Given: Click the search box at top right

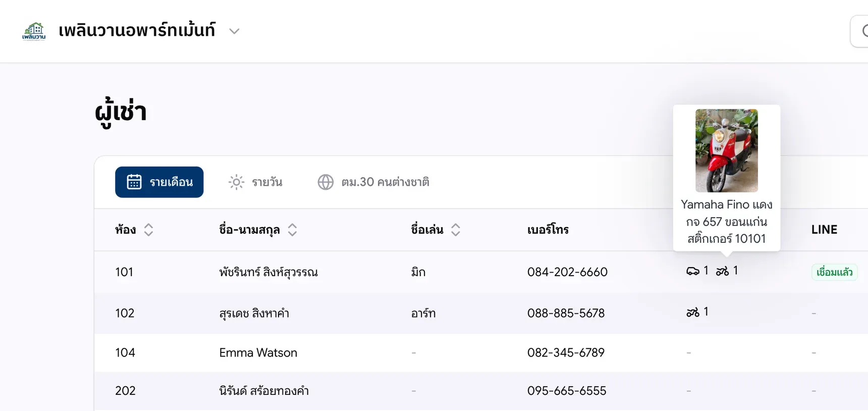Looking at the screenshot, I should coord(859,31).
